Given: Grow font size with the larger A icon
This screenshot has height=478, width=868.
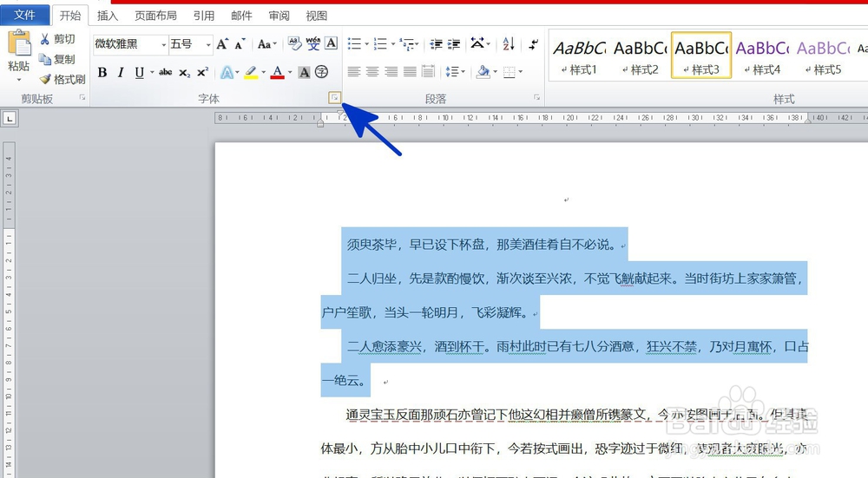Looking at the screenshot, I should tap(222, 44).
